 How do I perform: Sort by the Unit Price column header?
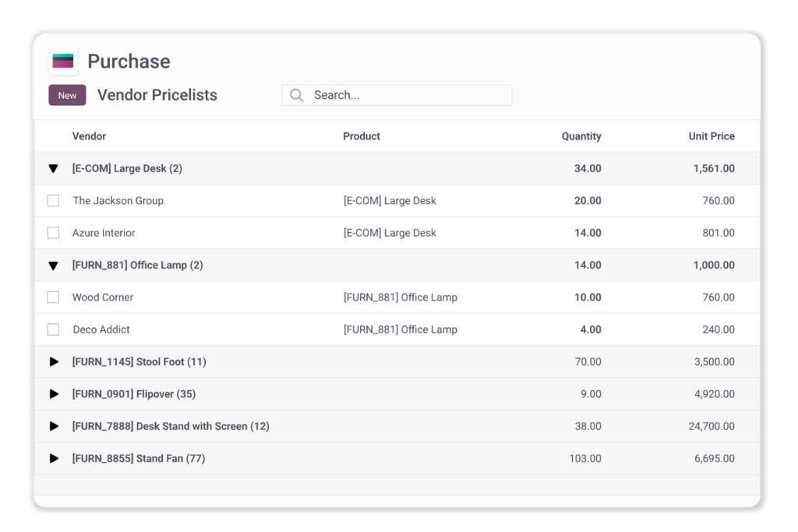pyautogui.click(x=711, y=136)
